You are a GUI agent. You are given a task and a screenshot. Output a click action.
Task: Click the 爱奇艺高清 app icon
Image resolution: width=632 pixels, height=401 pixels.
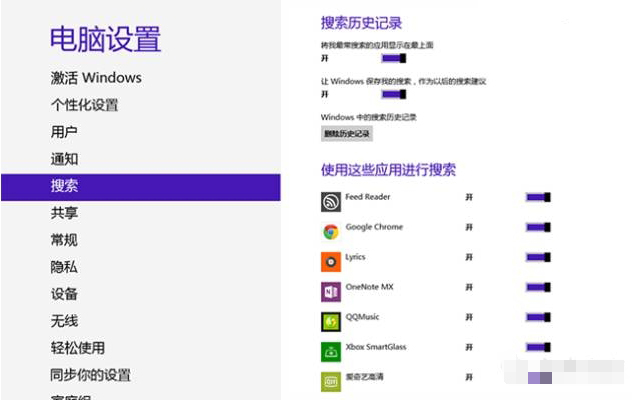331,382
